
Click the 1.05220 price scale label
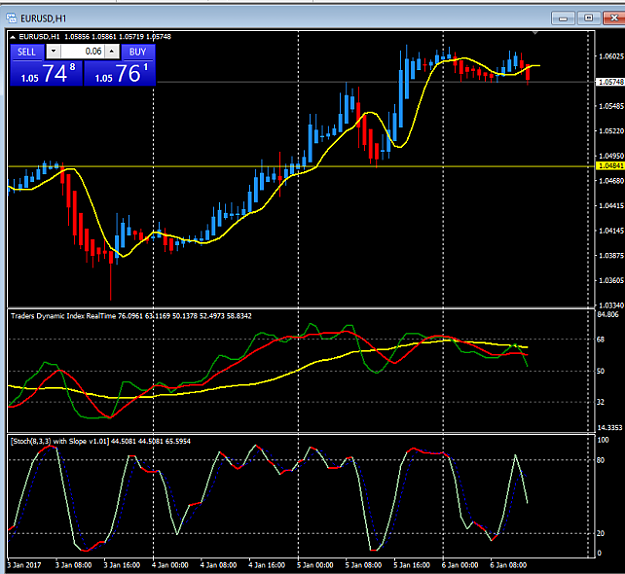(x=611, y=131)
